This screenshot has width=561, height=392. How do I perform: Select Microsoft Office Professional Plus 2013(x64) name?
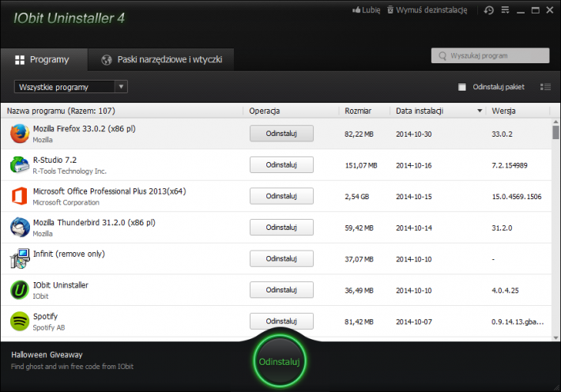pyautogui.click(x=110, y=191)
